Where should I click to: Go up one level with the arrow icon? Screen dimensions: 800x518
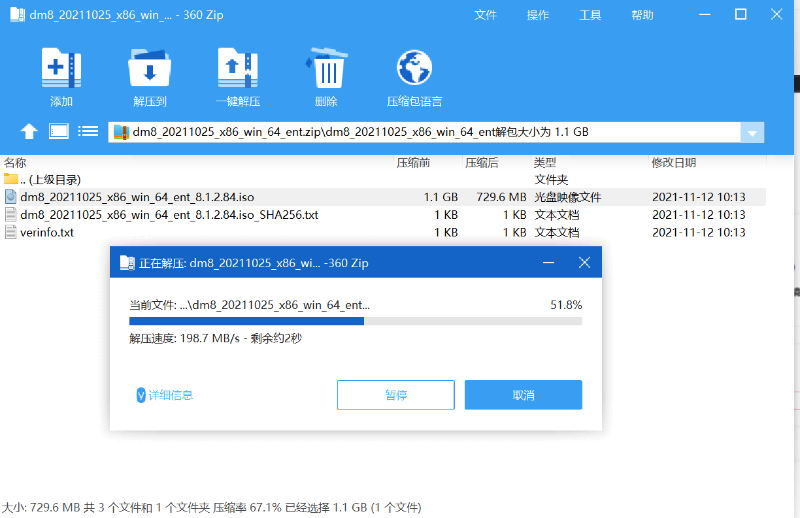click(x=29, y=132)
